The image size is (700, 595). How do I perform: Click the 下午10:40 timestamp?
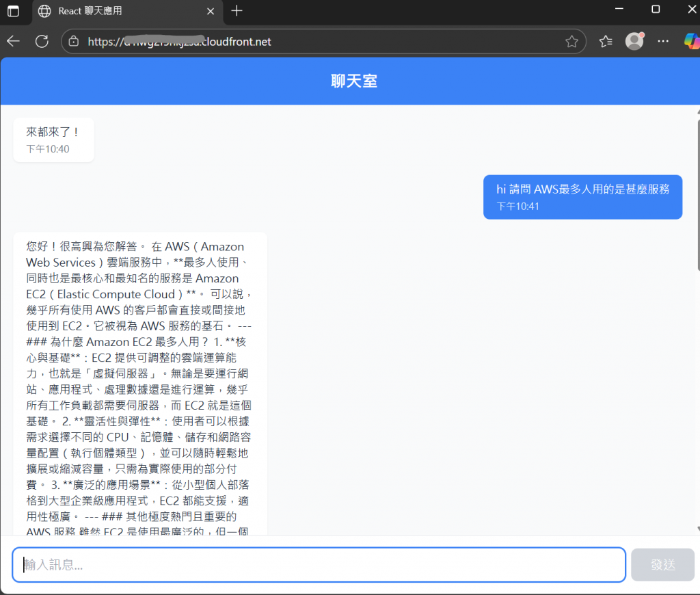[48, 149]
